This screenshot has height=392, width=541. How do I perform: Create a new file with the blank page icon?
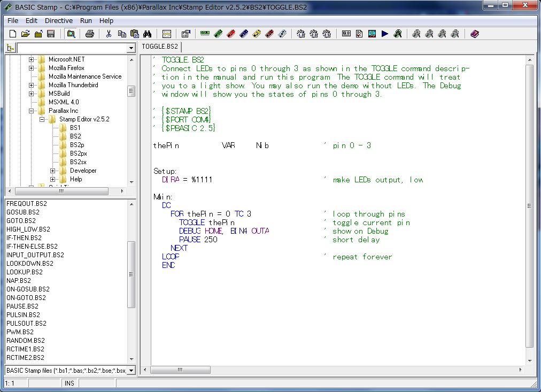13,34
